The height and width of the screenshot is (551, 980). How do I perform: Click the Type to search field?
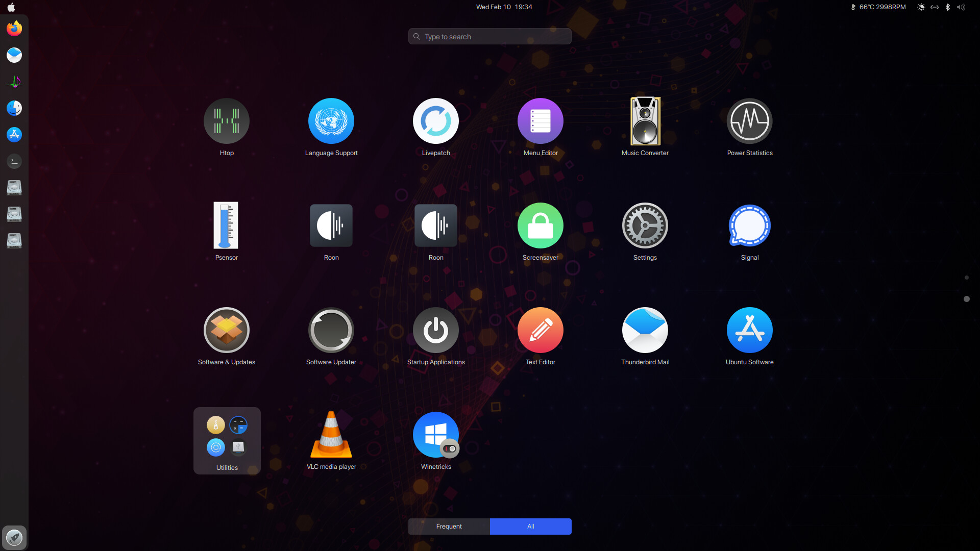[490, 37]
